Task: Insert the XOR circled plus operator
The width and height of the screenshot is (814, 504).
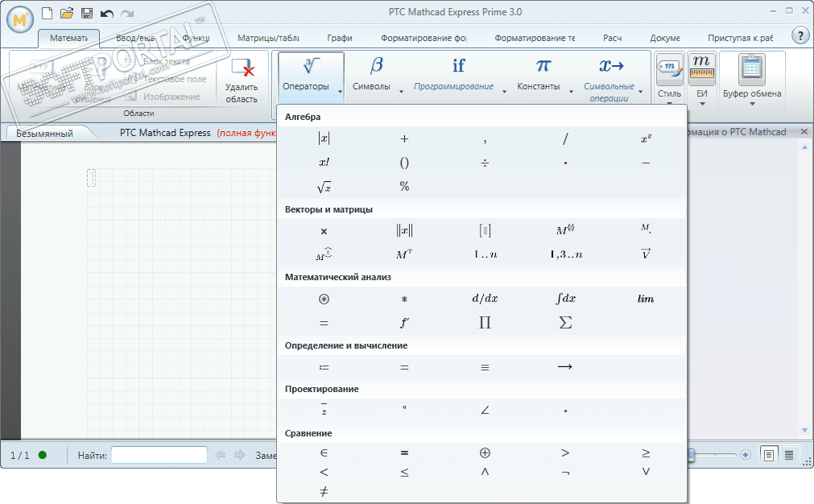Action: 485,453
